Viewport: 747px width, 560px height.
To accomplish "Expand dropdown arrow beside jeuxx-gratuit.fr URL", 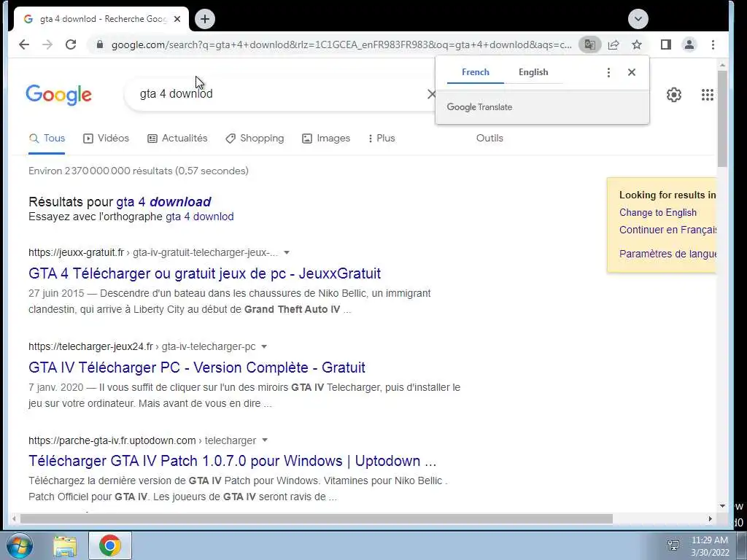I will tap(287, 252).
